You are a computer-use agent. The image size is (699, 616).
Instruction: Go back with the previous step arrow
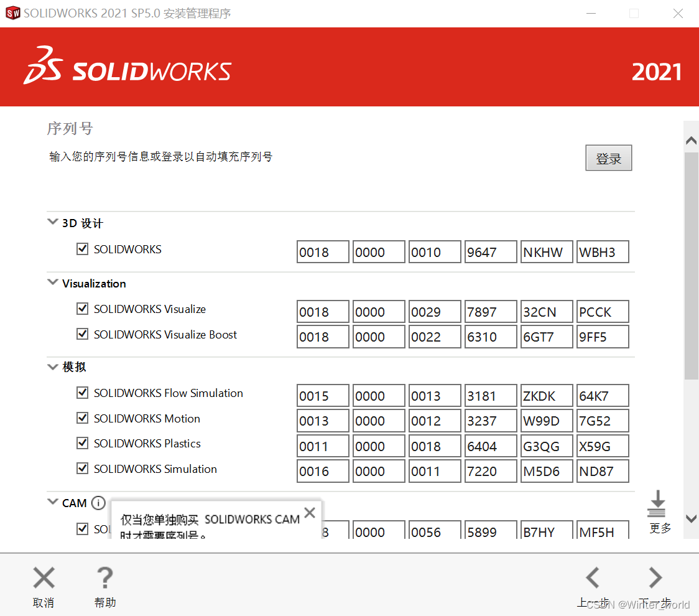click(593, 578)
